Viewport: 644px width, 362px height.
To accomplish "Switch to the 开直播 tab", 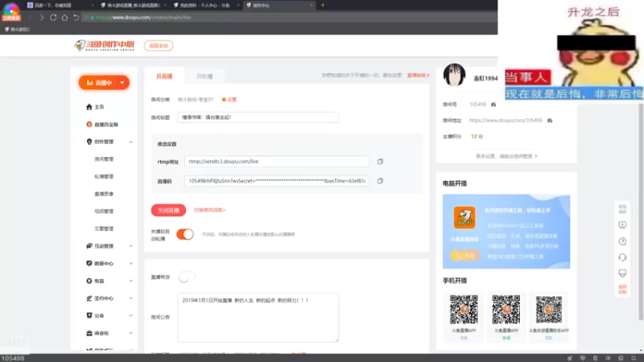I will coord(164,76).
